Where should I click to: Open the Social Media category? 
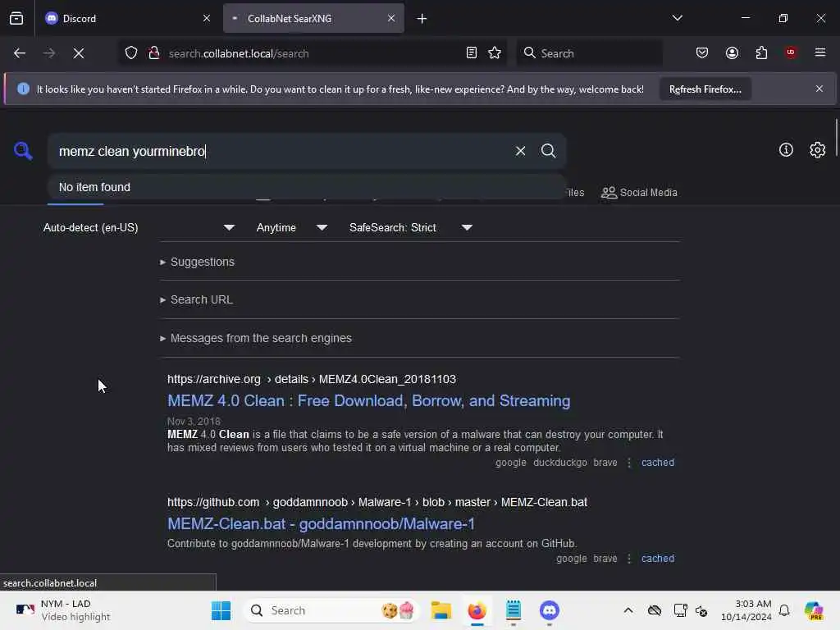coord(639,192)
